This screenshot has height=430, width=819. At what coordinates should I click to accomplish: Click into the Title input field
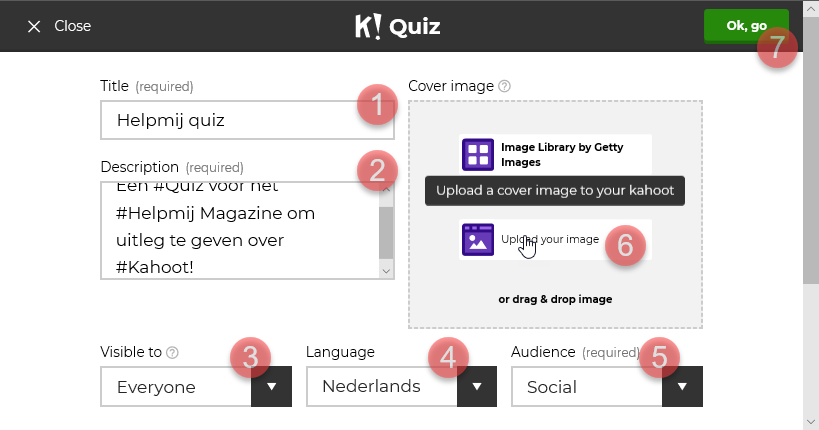[x=247, y=120]
